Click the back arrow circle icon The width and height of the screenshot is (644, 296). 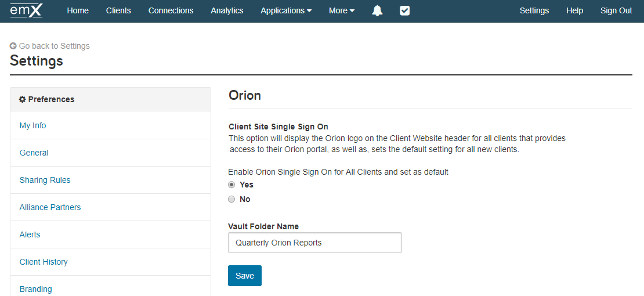click(13, 46)
